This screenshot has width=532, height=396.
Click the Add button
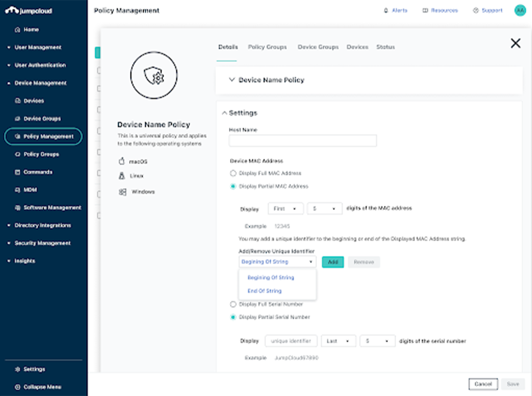(333, 262)
